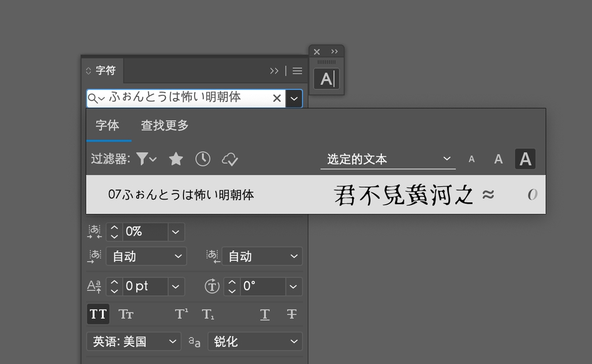The image size is (592, 364).
Task: Show recently added fonts clock filter
Action: pos(202,159)
